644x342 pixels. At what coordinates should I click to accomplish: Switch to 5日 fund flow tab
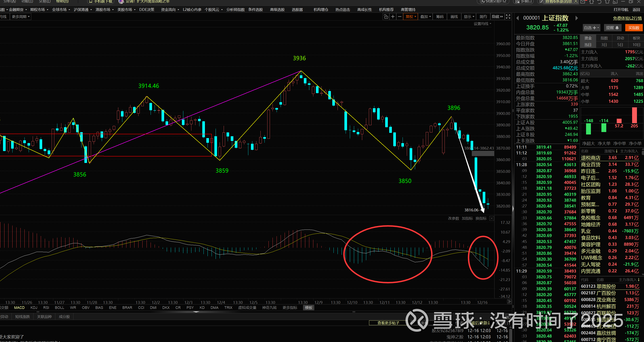tap(620, 45)
